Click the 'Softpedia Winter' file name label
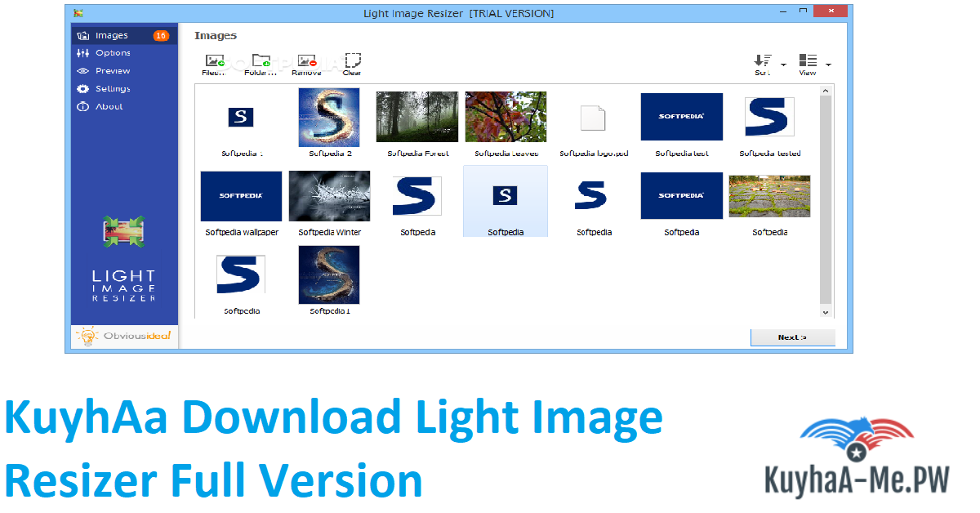The image size is (980, 513). [330, 233]
